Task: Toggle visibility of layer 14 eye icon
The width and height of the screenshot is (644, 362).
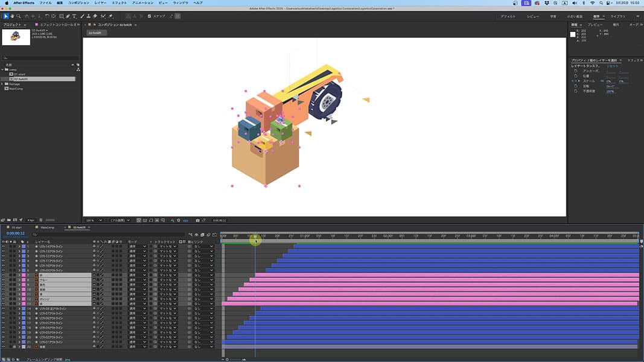Action: (x=3, y=309)
